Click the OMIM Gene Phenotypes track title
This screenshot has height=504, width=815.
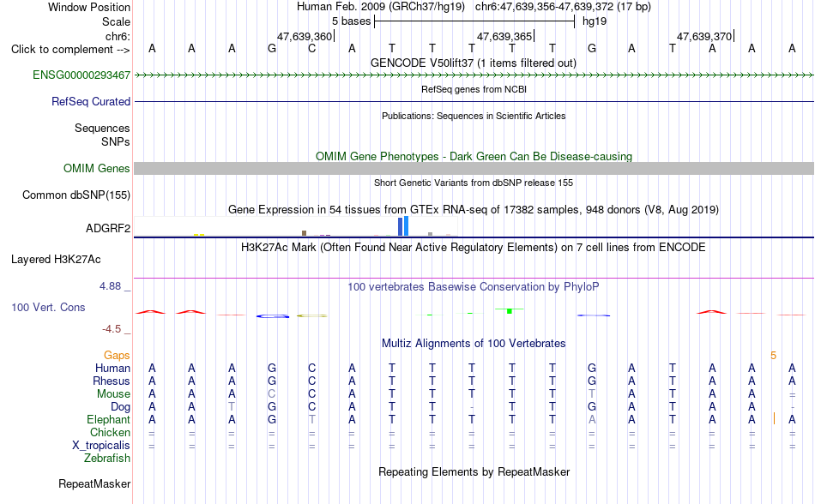point(474,156)
